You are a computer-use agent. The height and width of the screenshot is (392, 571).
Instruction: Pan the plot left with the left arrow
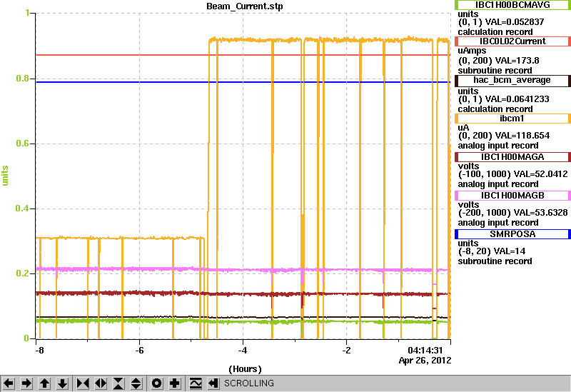tap(9, 383)
